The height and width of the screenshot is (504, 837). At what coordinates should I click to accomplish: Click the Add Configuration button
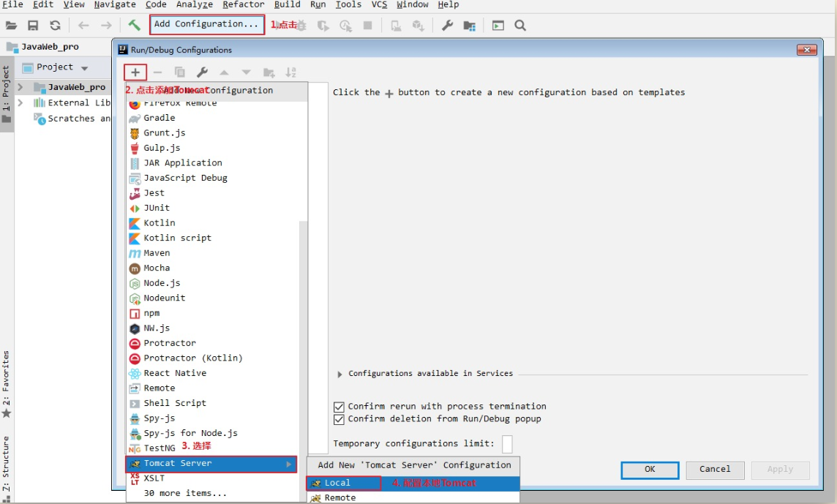pos(207,24)
